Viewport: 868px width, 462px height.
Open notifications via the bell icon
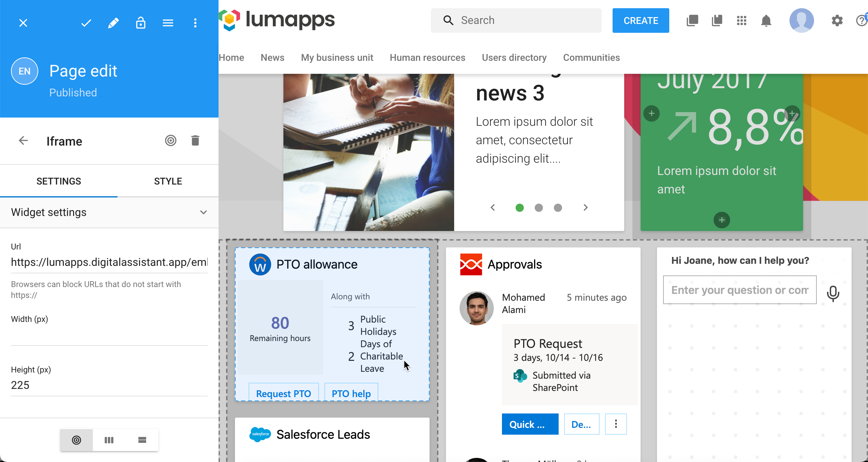(x=766, y=21)
